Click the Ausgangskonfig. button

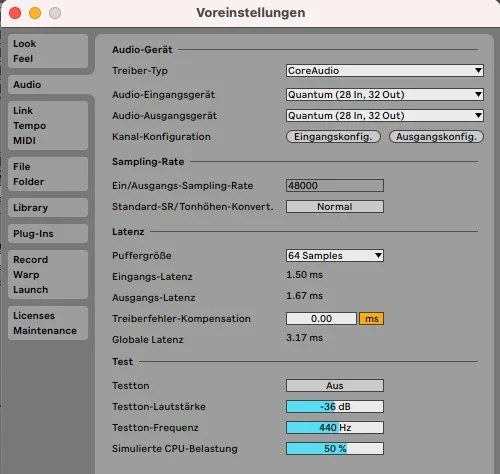tap(436, 136)
